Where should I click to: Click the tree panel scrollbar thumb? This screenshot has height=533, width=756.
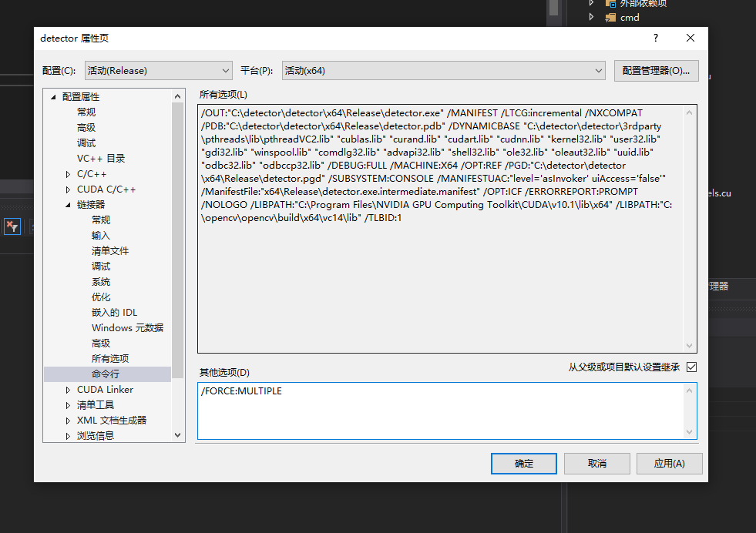click(x=177, y=240)
